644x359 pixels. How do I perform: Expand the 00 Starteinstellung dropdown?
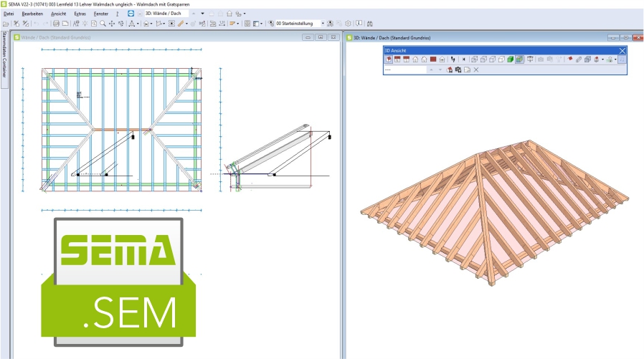pyautogui.click(x=322, y=24)
